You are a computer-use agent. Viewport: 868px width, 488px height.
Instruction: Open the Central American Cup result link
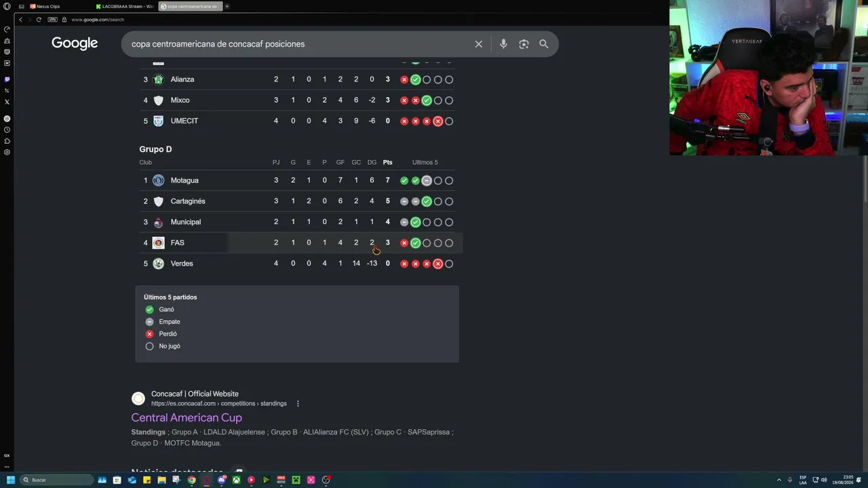[186, 418]
